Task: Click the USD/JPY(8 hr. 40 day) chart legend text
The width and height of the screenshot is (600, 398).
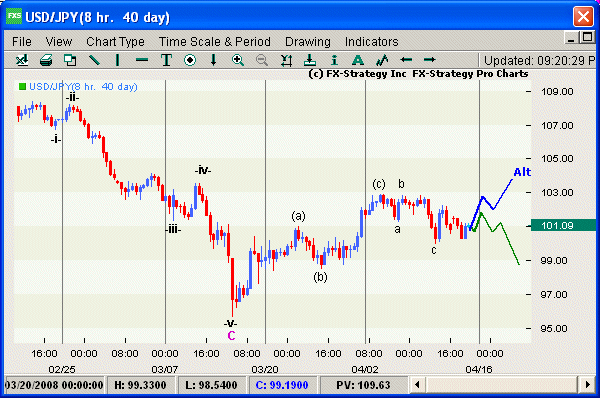Action: [x=83, y=87]
